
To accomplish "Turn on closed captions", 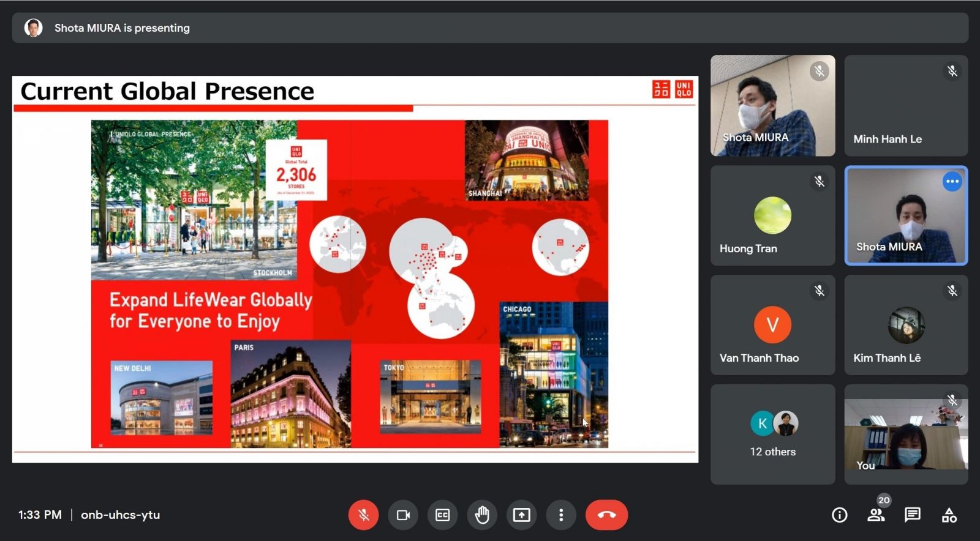I will 442,515.
